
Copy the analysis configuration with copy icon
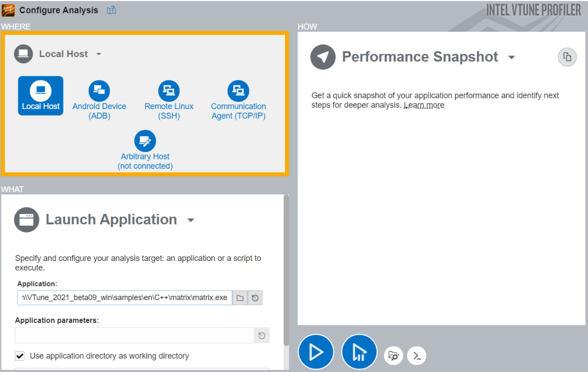tap(567, 57)
